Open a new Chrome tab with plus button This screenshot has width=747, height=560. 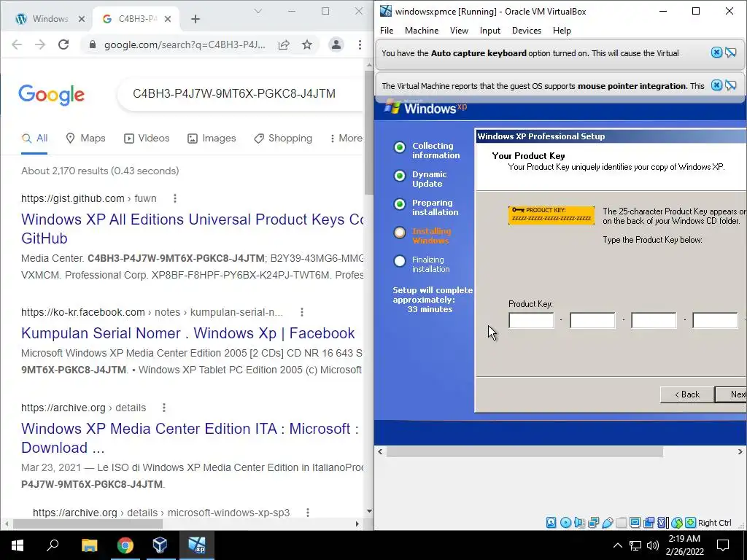tap(196, 19)
